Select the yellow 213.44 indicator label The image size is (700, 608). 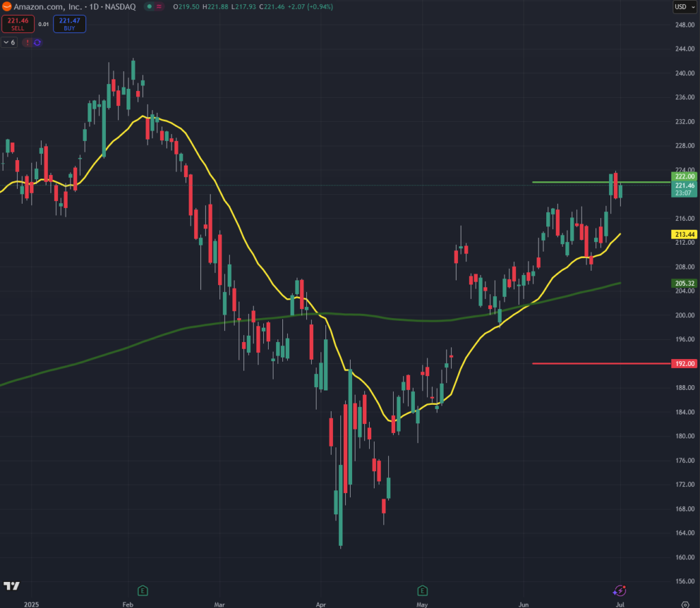(x=684, y=234)
